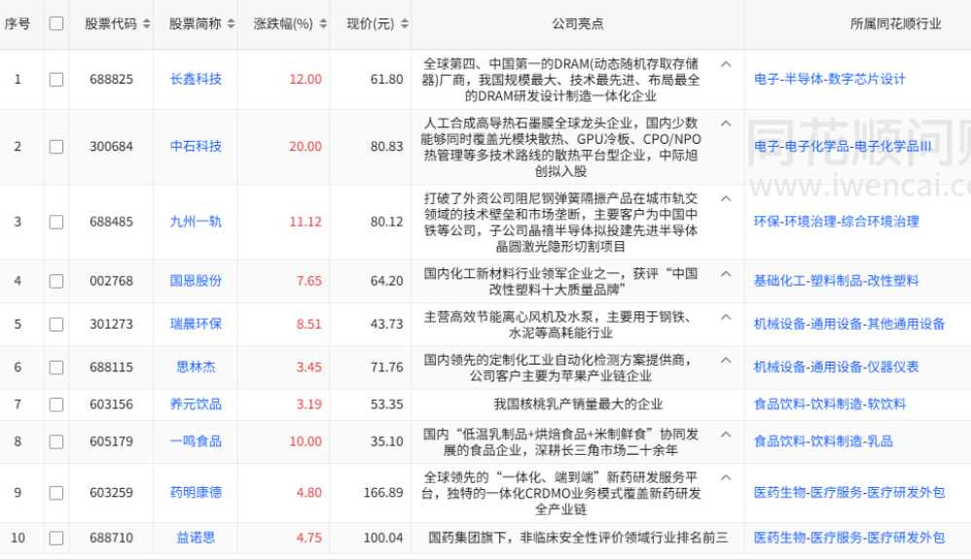Screen dimensions: 971x560
Task: Collapse 九州一轨 company highlight text
Action: click(726, 199)
